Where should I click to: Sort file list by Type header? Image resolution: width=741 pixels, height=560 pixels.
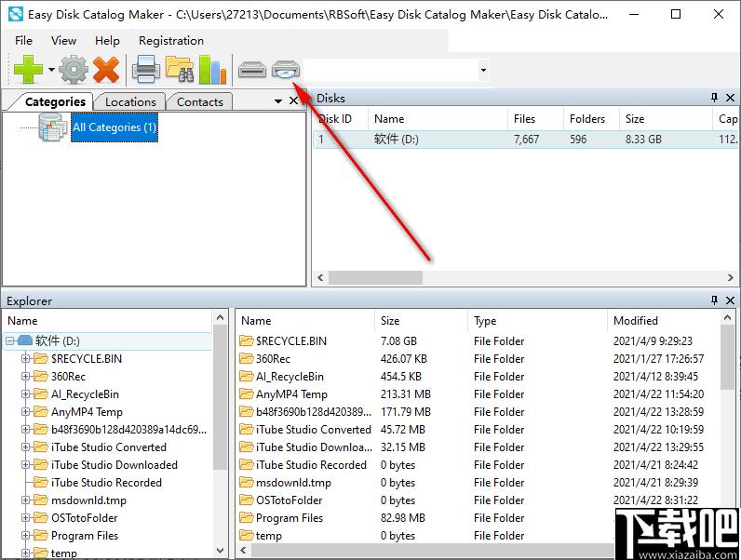point(537,321)
